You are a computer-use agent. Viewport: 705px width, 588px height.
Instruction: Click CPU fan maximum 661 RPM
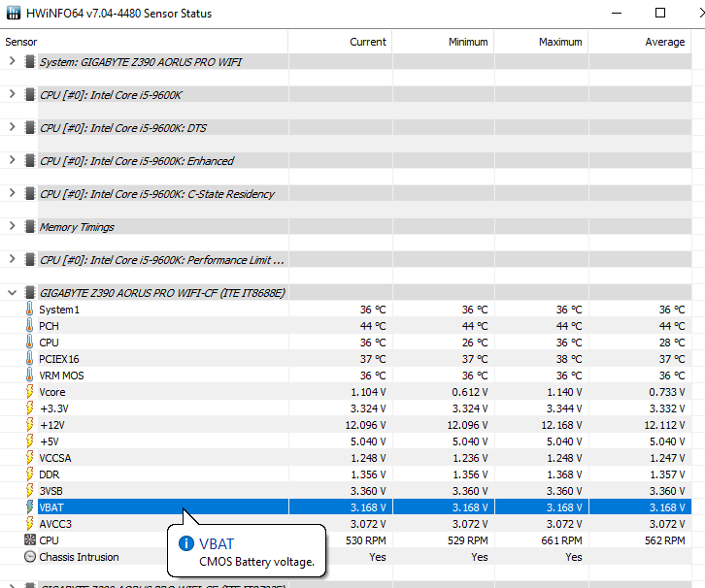click(x=561, y=539)
